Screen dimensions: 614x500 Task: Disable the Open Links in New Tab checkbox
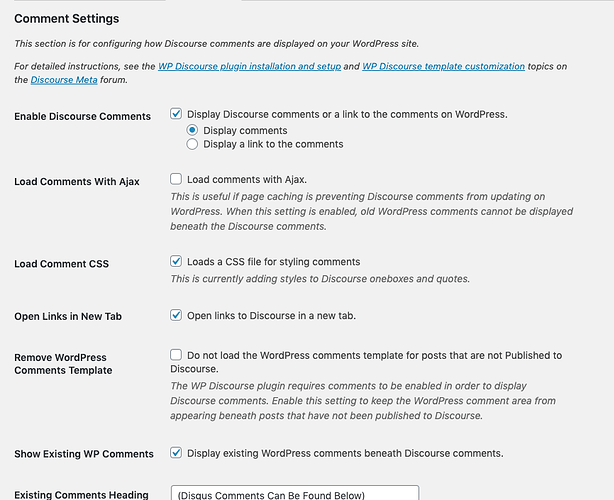[176, 315]
